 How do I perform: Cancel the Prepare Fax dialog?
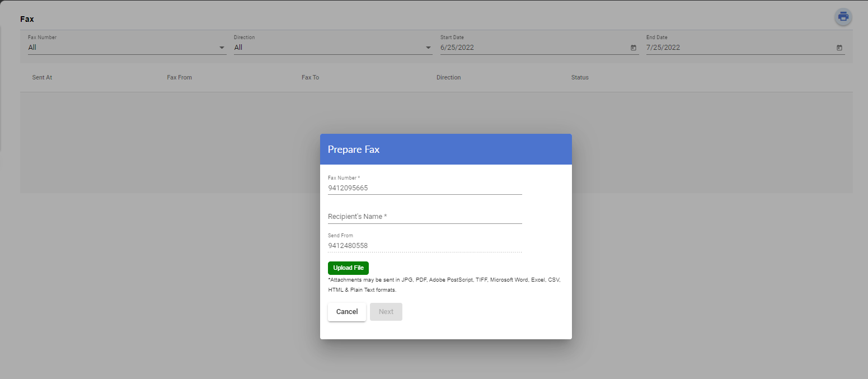[347, 312]
